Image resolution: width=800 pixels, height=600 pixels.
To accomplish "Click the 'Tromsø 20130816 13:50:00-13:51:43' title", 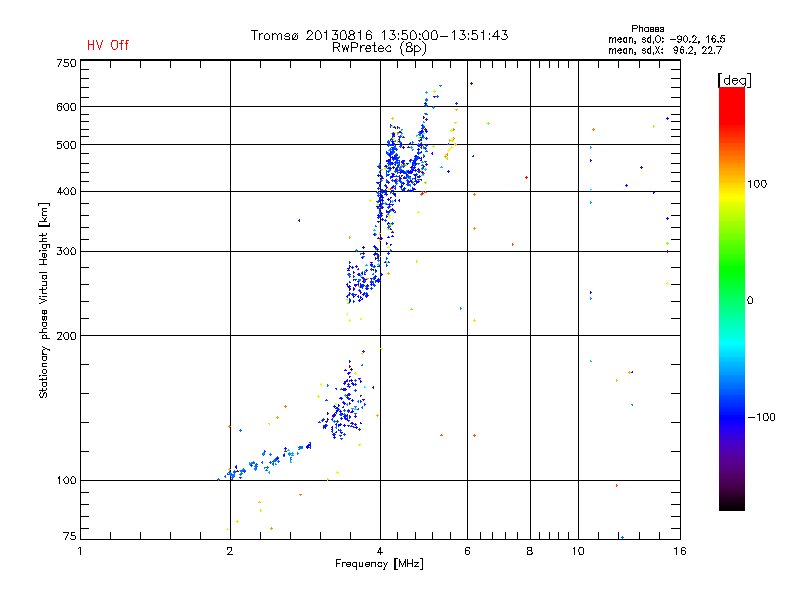I will 379,35.
